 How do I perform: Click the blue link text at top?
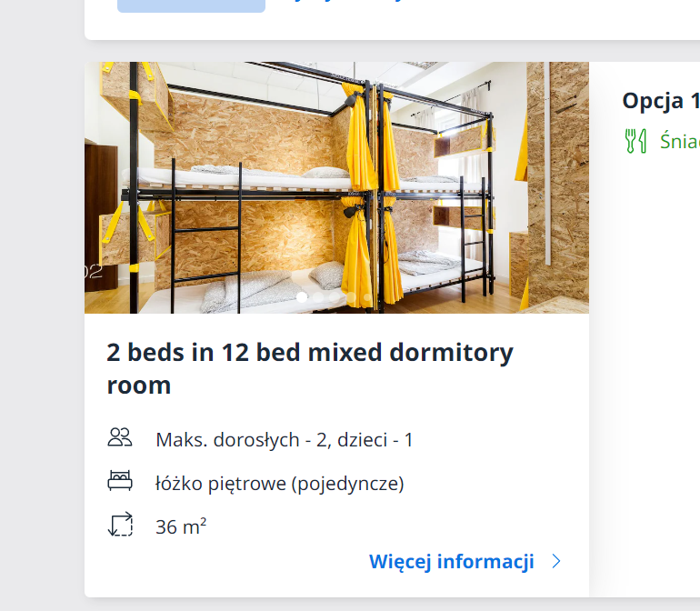tap(339, 1)
